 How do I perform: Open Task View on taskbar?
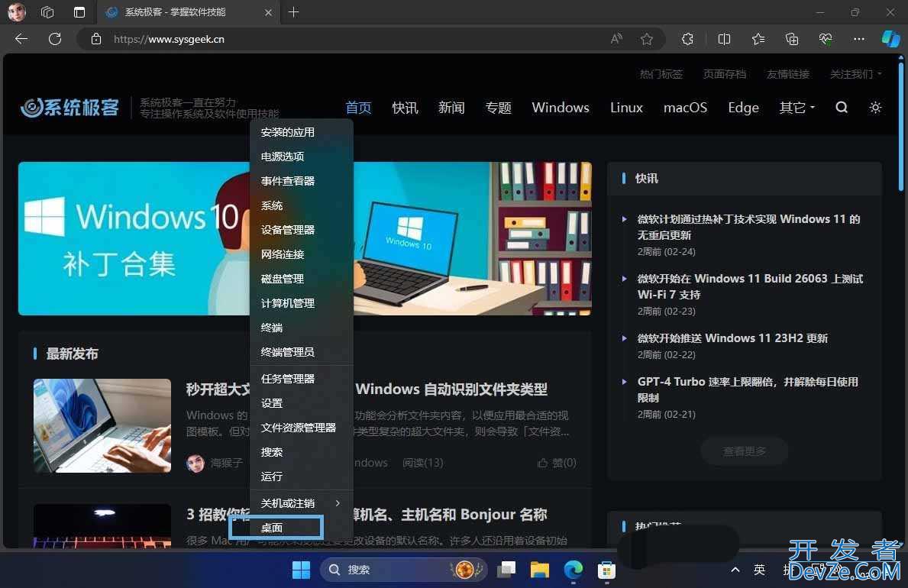pyautogui.click(x=507, y=570)
